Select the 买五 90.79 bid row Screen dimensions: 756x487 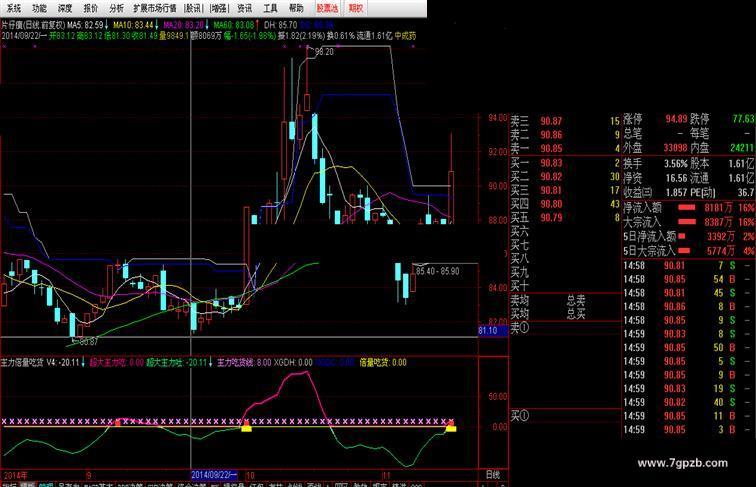coord(566,217)
